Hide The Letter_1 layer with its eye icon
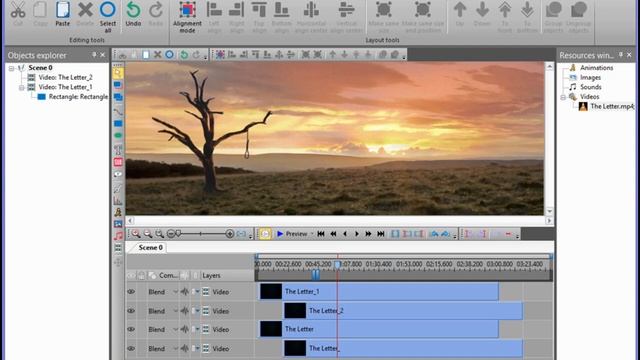640x360 pixels. pos(131,292)
